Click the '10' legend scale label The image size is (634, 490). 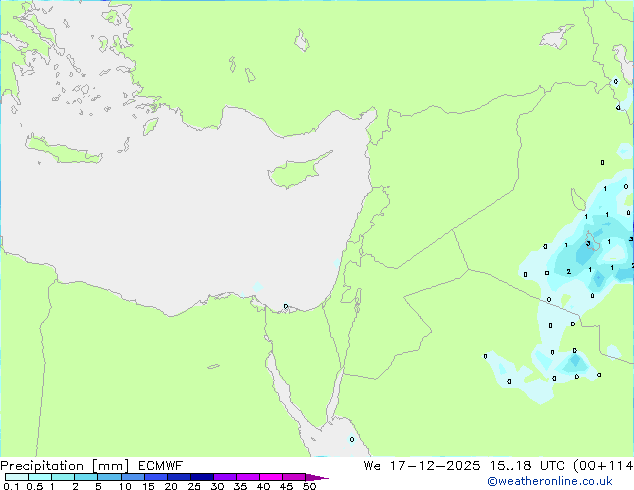(x=125, y=486)
